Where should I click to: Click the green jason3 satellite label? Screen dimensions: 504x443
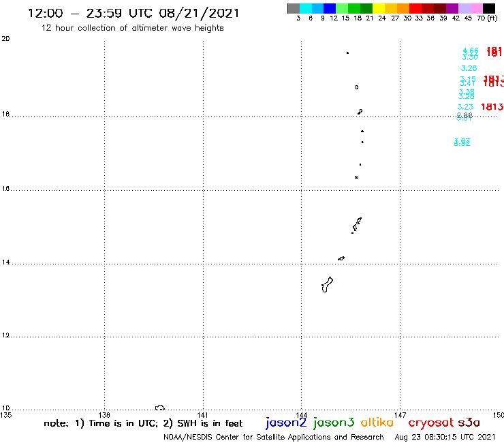[x=334, y=423]
